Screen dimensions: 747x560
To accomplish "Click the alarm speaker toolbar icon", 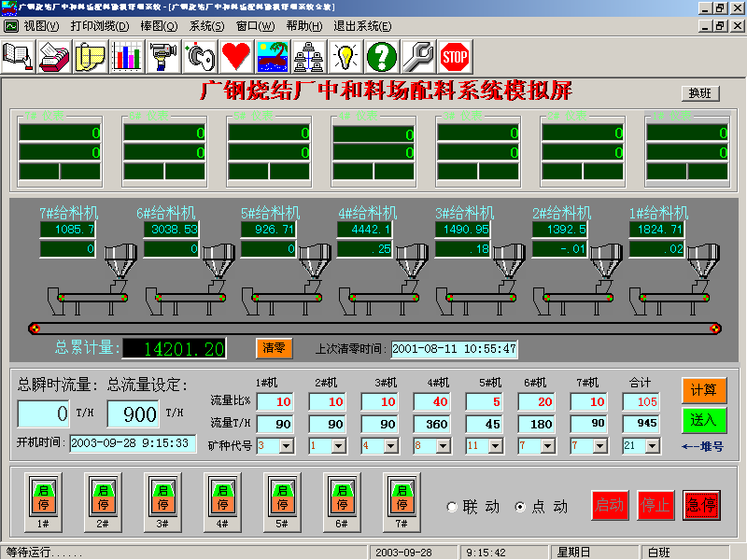I will pos(199,56).
